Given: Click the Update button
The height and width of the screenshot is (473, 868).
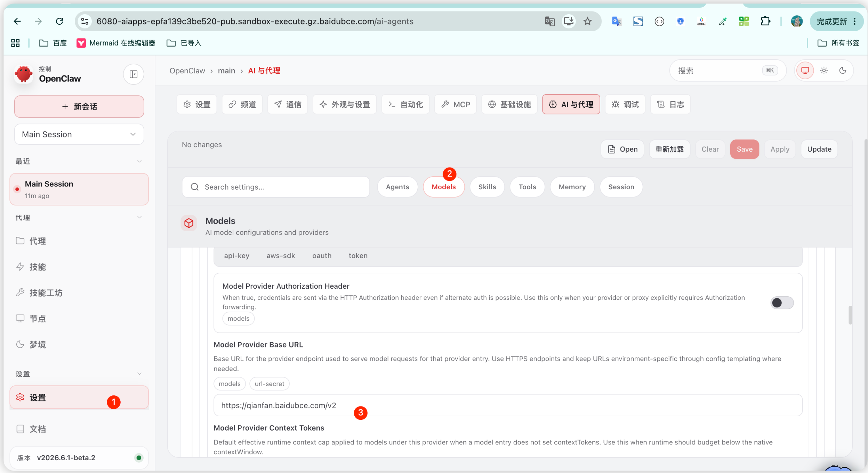Looking at the screenshot, I should (819, 149).
